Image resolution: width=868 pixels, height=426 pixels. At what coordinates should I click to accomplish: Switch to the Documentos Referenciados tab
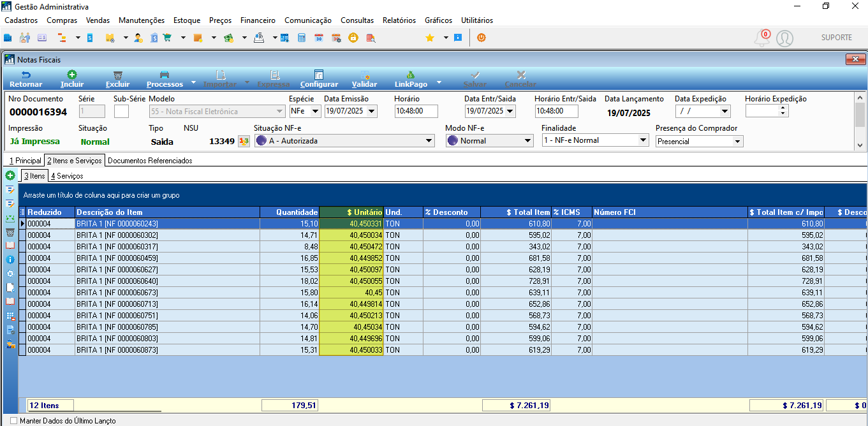click(x=150, y=161)
